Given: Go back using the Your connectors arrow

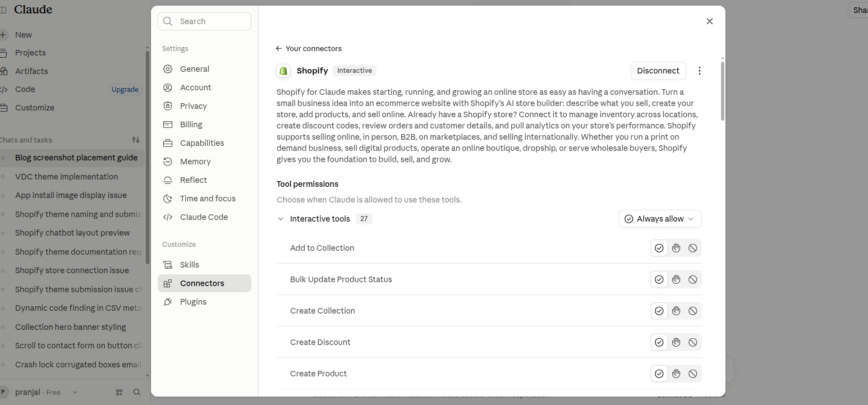Looking at the screenshot, I should [279, 49].
